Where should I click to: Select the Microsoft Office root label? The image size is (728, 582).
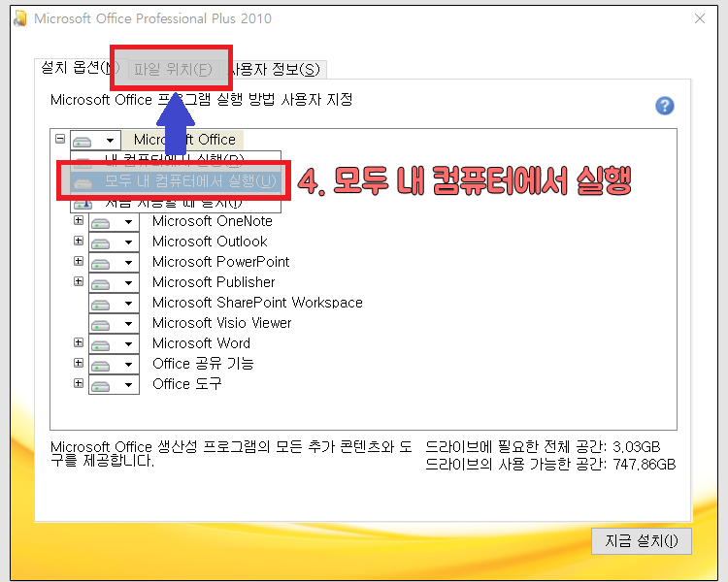183,140
